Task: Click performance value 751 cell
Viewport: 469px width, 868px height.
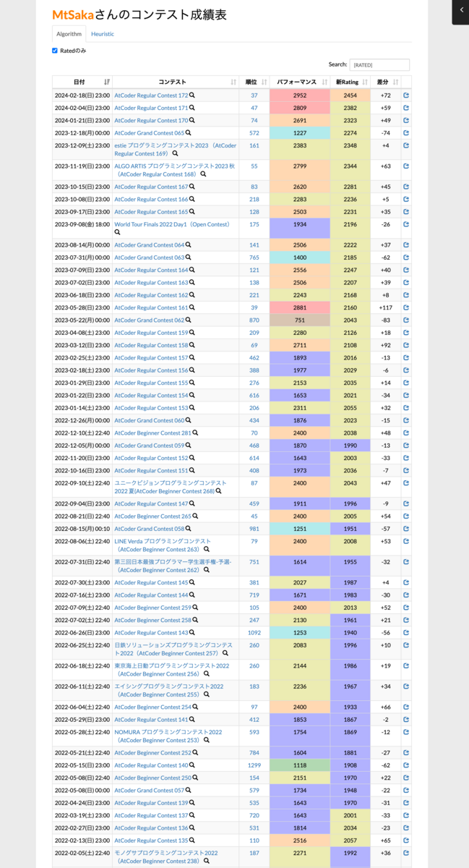Action: coord(299,320)
